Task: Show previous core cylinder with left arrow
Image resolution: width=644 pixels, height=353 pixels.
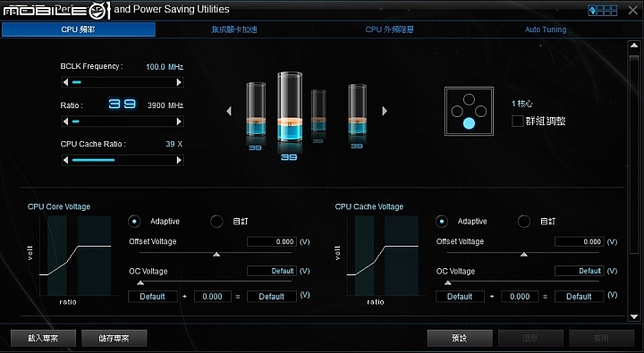Action: pyautogui.click(x=229, y=111)
